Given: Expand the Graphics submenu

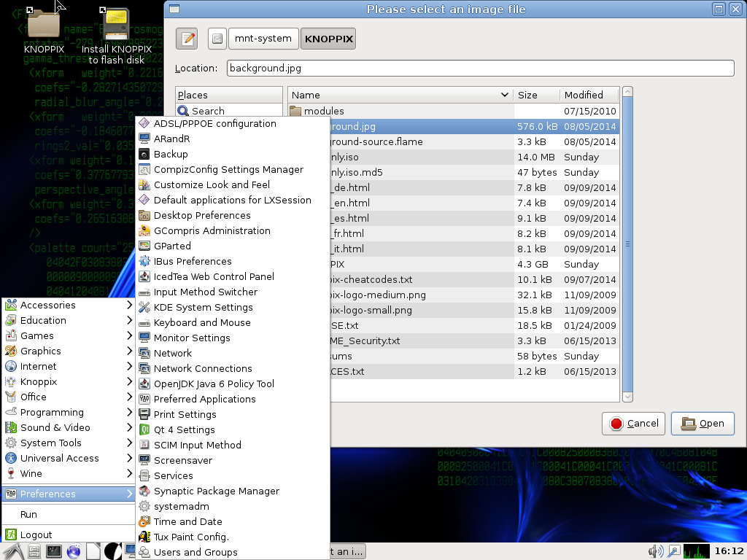Looking at the screenshot, I should pyautogui.click(x=69, y=351).
